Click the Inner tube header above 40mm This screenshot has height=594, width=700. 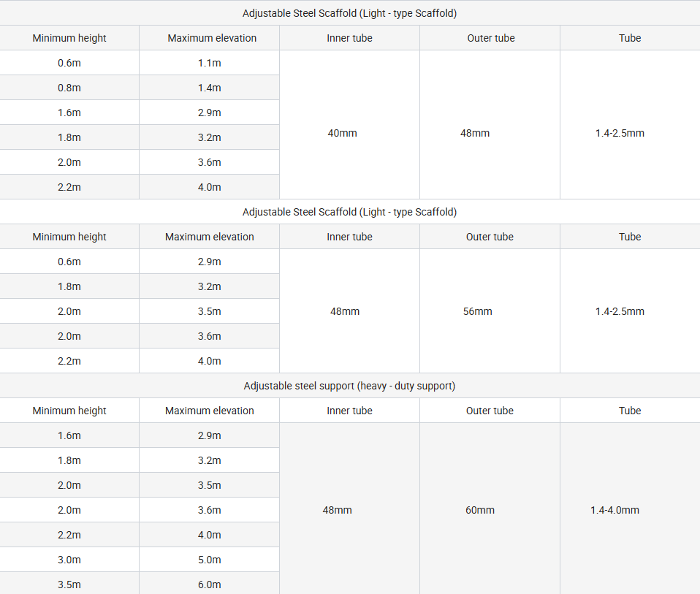point(349,38)
